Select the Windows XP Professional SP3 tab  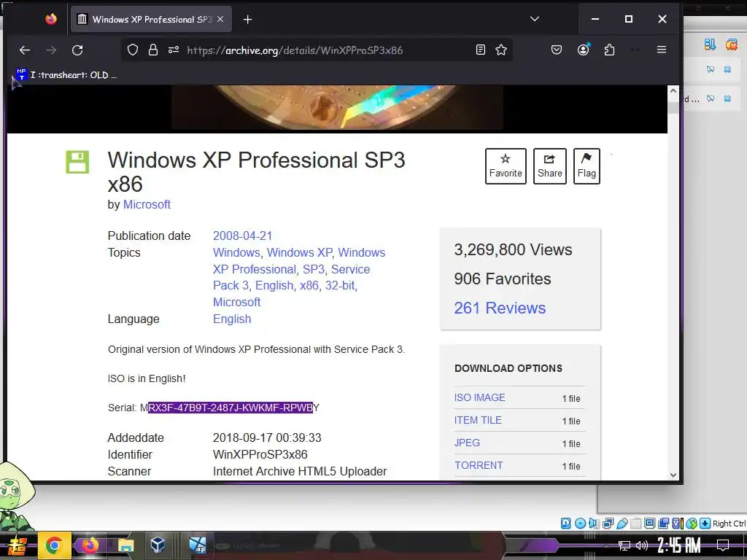pos(151,19)
